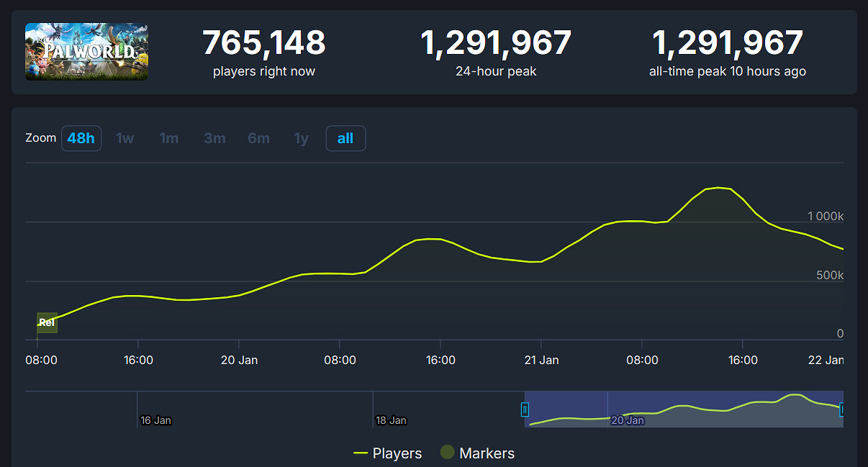Grab the left navigator range handle
The height and width of the screenshot is (467, 868).
click(525, 409)
